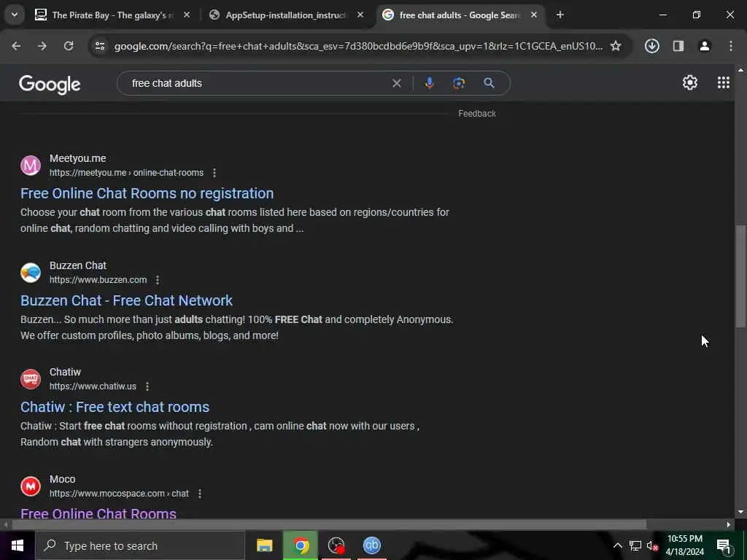Open Chrome profile icon
The image size is (747, 560).
[x=705, y=46]
